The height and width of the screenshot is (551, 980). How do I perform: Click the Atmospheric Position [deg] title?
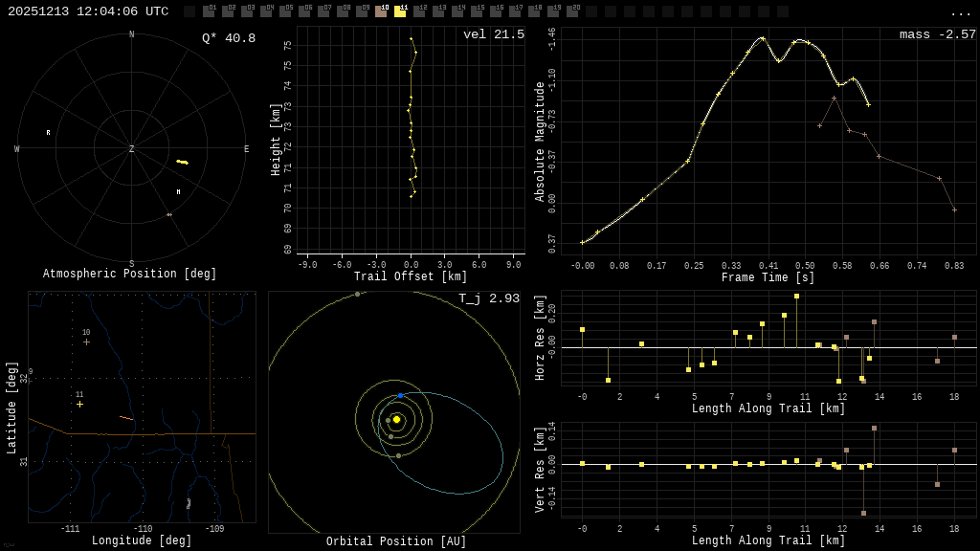[129, 274]
